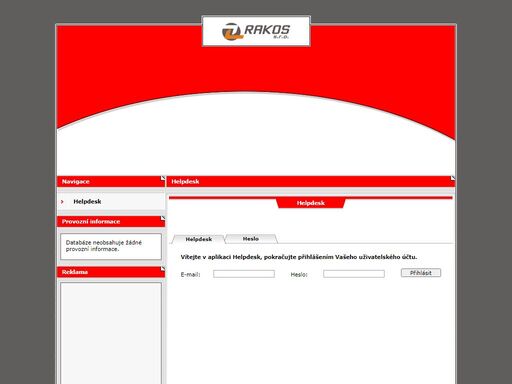Click the Rakos s.r.o. logo
The width and height of the screenshot is (512, 384).
(256, 31)
